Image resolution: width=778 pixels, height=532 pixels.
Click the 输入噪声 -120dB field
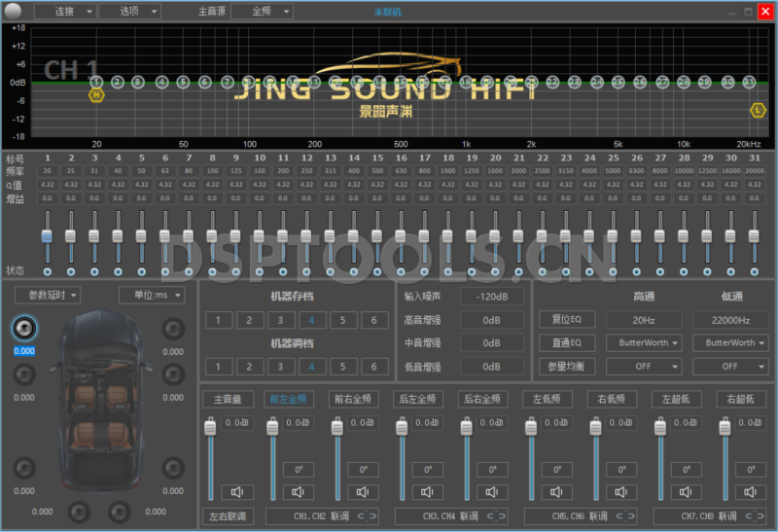492,297
